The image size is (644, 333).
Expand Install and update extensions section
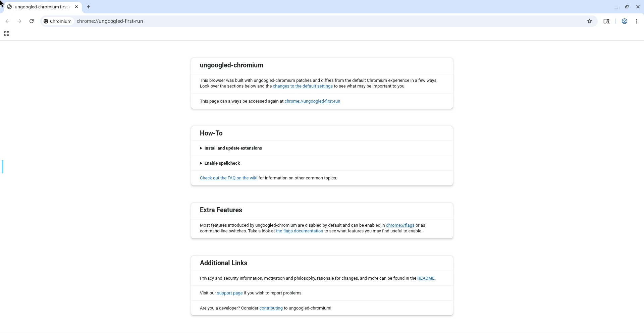coord(233,148)
